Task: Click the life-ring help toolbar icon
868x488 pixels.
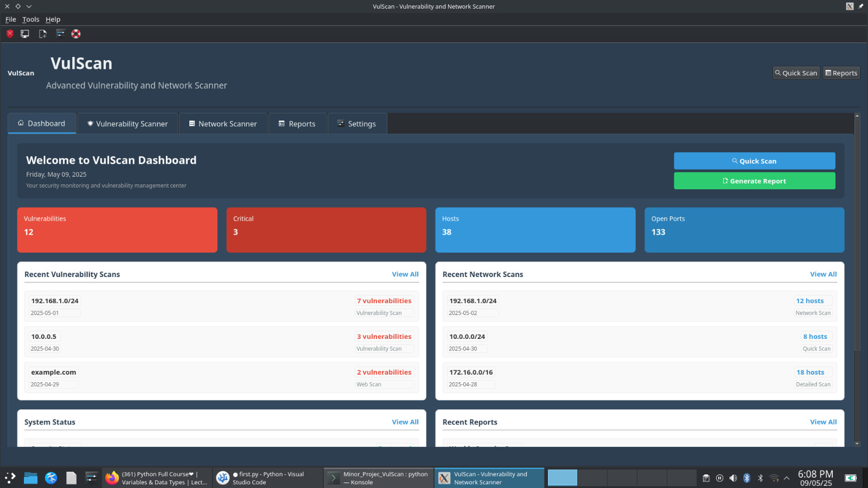Action: tap(75, 34)
